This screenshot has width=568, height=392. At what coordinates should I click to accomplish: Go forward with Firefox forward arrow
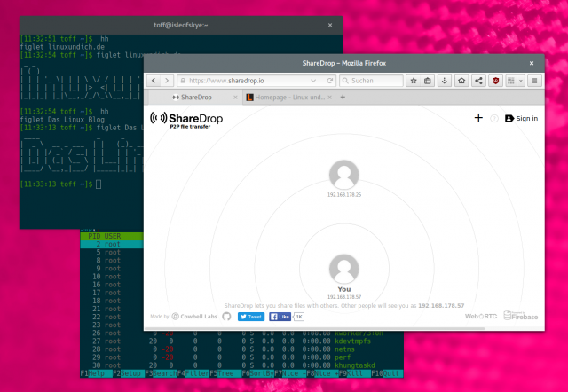click(167, 81)
